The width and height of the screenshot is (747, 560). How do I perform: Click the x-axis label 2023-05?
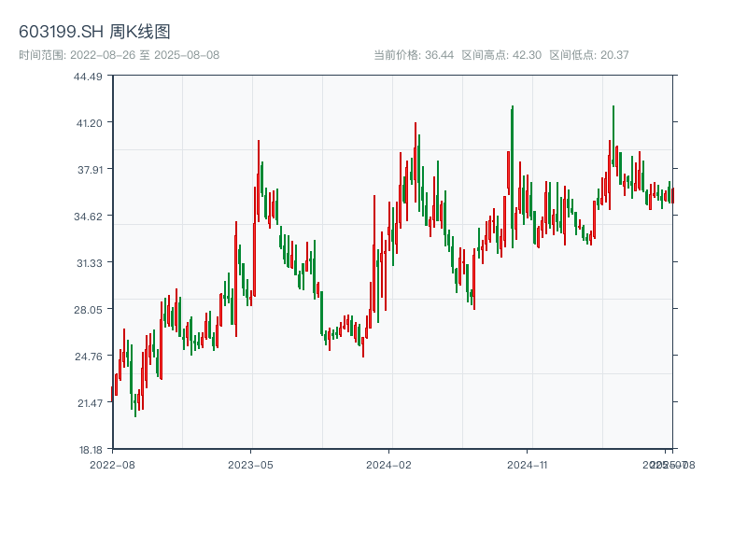250,465
